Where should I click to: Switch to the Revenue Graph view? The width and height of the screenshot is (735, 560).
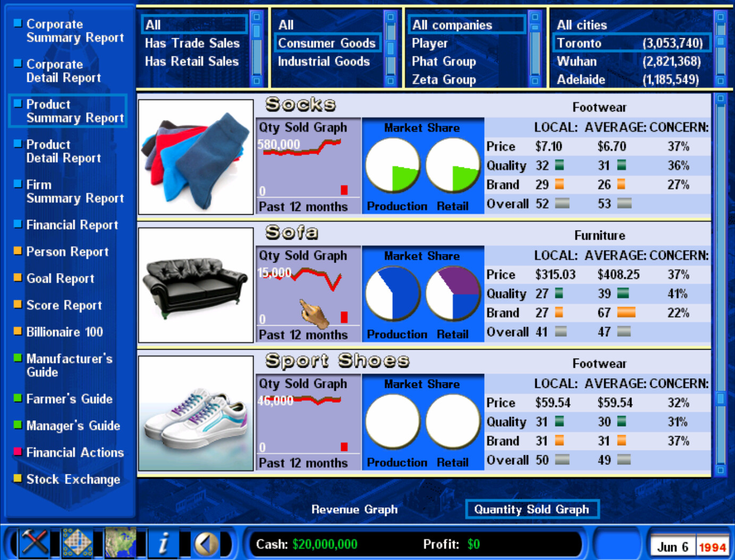tap(355, 509)
